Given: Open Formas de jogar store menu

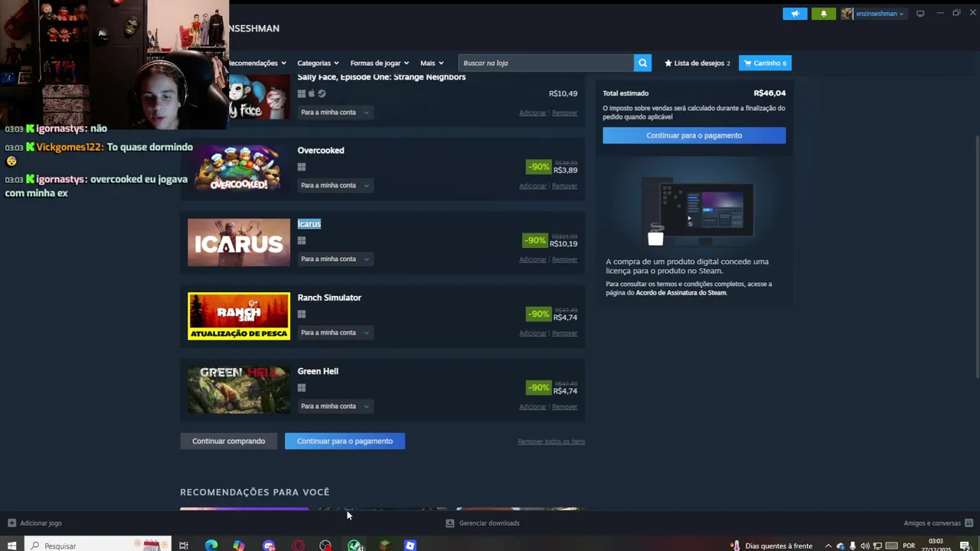Looking at the screenshot, I should pos(380,63).
